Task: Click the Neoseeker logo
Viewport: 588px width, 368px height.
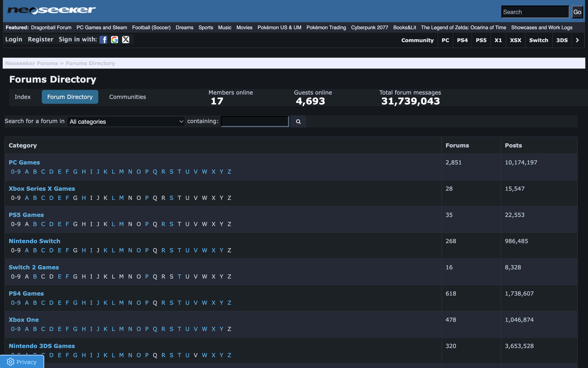Action: pos(51,10)
